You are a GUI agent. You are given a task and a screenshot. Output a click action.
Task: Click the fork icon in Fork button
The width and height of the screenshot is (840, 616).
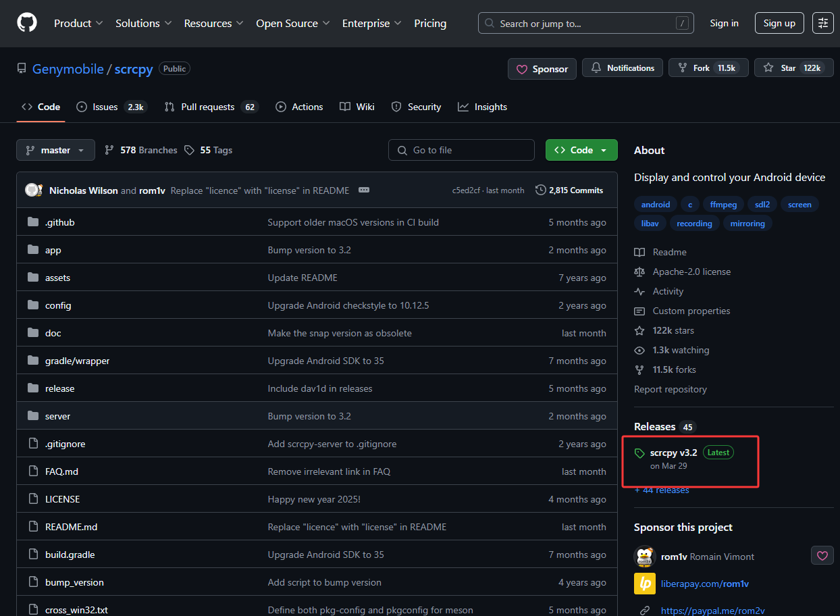[x=683, y=68]
